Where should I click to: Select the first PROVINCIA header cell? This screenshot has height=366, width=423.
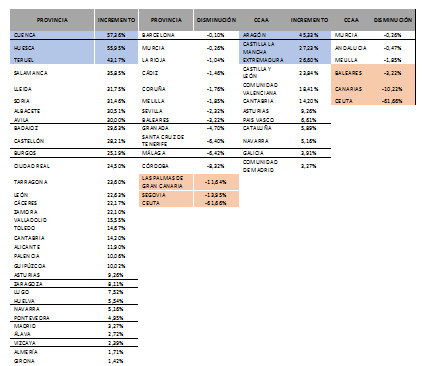52,20
